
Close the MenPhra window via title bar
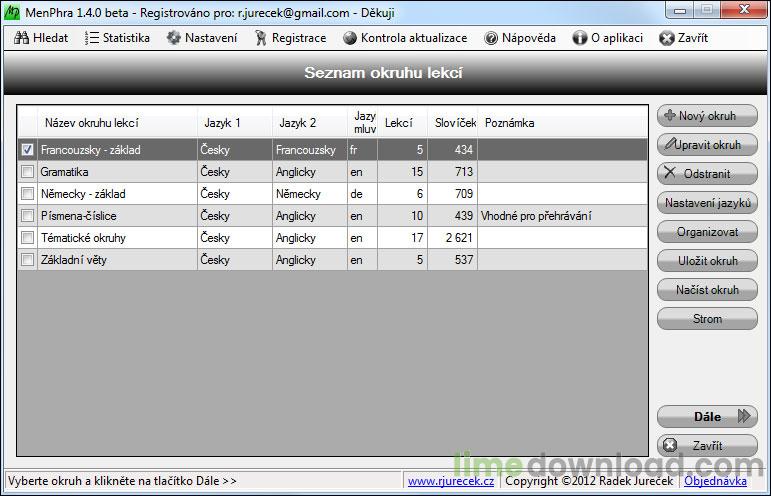(744, 10)
